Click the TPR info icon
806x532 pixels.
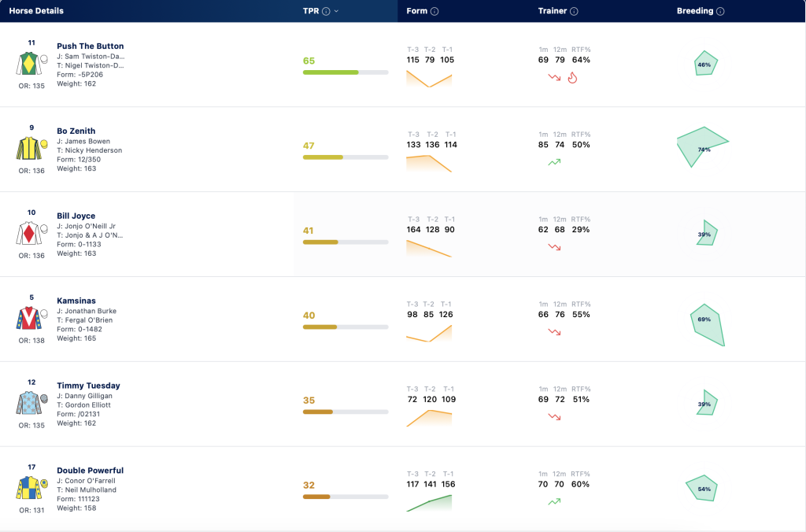click(326, 11)
